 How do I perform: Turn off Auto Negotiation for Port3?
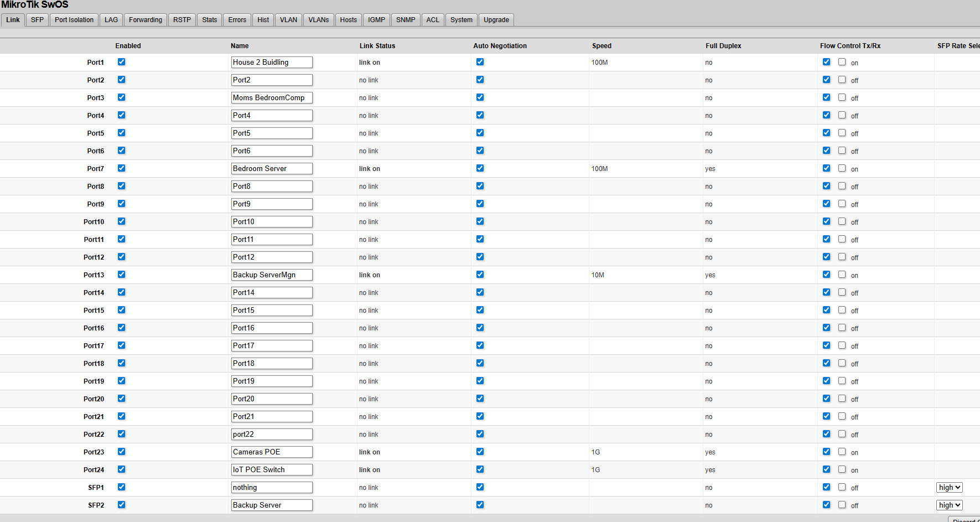480,97
